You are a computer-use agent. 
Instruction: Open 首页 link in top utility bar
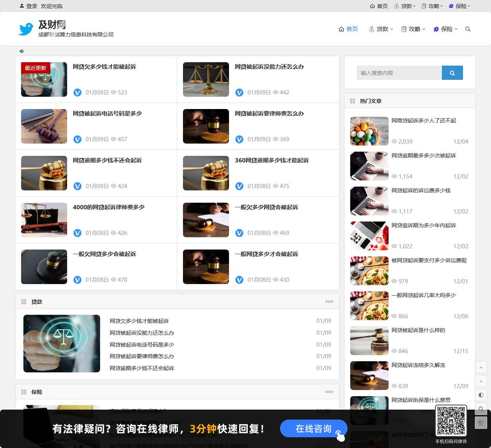[x=379, y=6]
